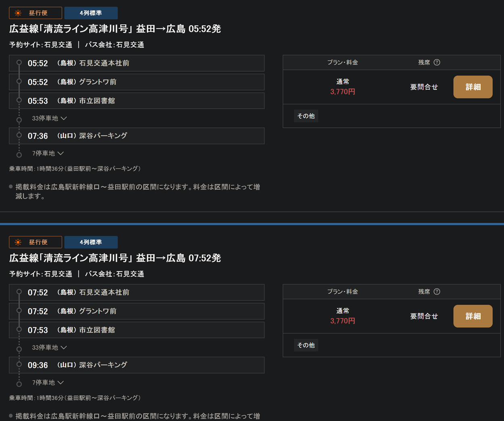Select the 4列標準 badge on second listing

pyautogui.click(x=91, y=242)
